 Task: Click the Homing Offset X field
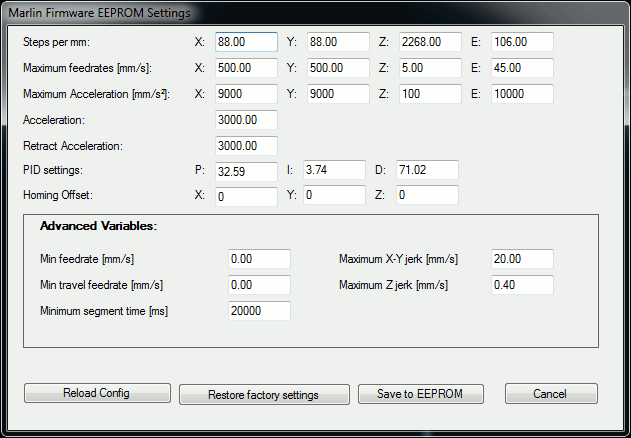coord(246,197)
